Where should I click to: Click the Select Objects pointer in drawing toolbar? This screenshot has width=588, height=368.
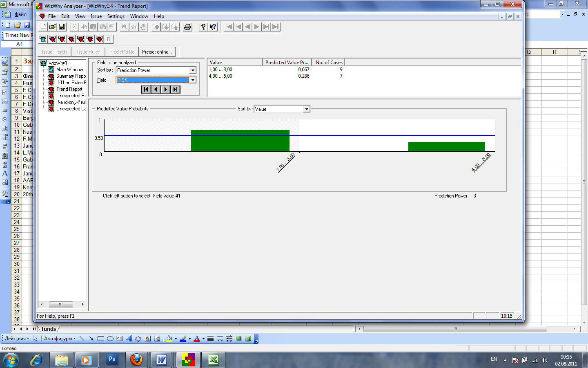click(35, 339)
